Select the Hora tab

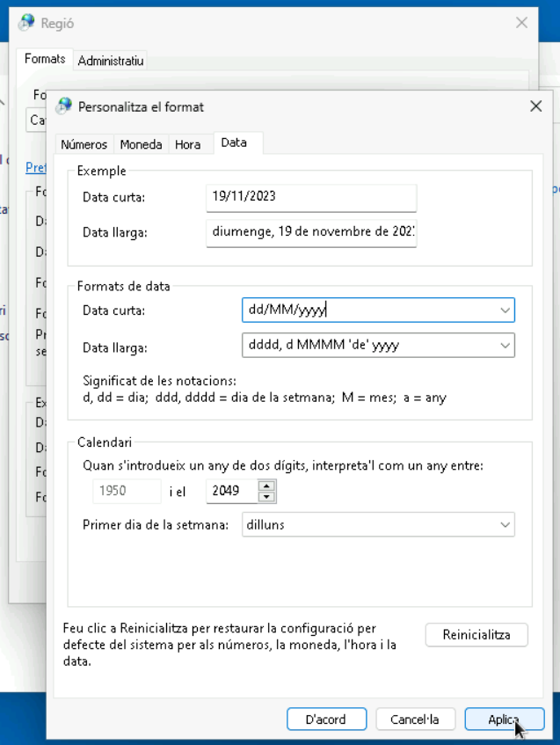click(187, 144)
